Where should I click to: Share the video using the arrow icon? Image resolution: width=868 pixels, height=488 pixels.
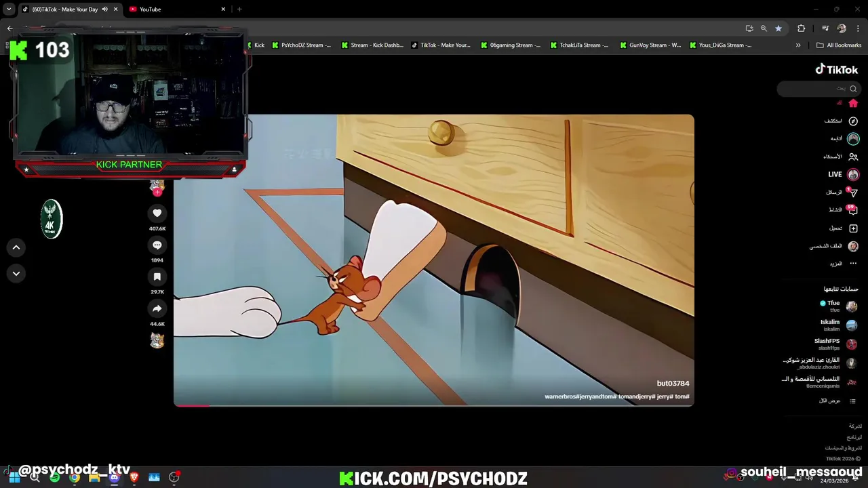[x=157, y=308]
